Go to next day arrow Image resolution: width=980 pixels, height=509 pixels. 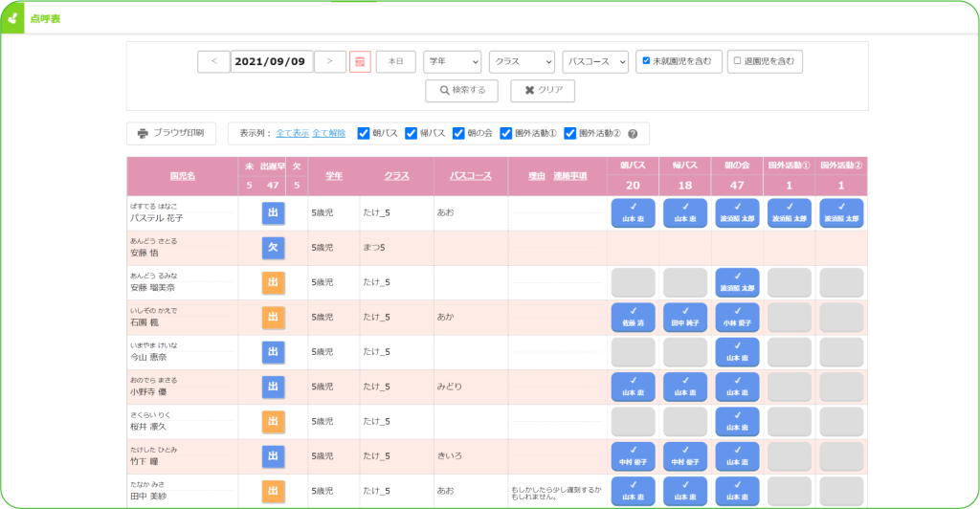tap(329, 61)
